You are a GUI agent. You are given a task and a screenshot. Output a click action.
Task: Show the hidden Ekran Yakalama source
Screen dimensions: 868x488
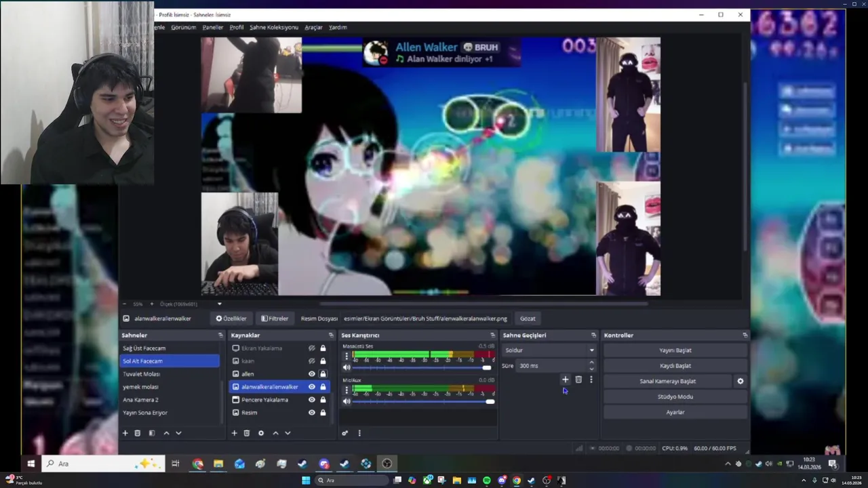pos(312,348)
